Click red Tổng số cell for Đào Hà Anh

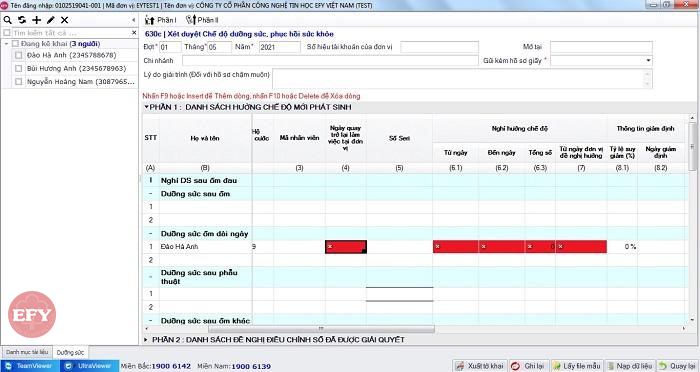tap(540, 247)
